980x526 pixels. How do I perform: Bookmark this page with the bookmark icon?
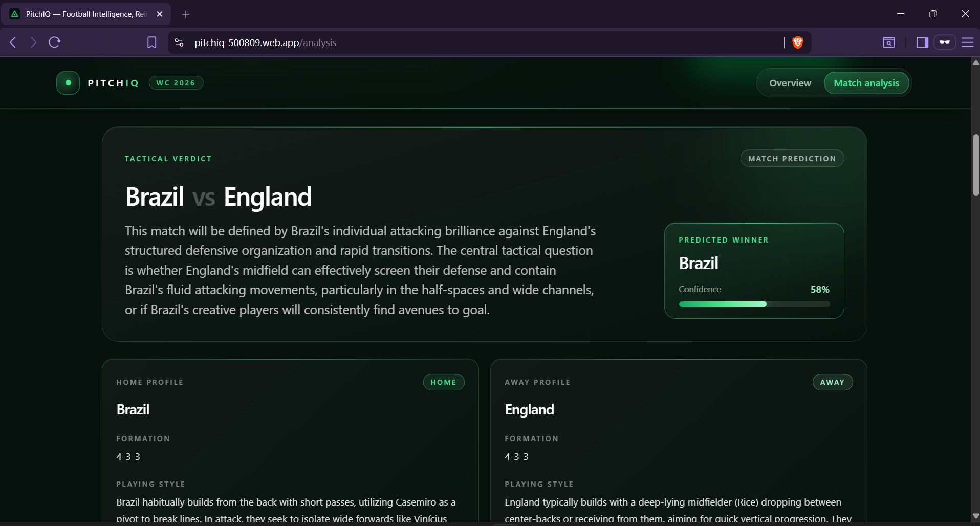click(152, 42)
